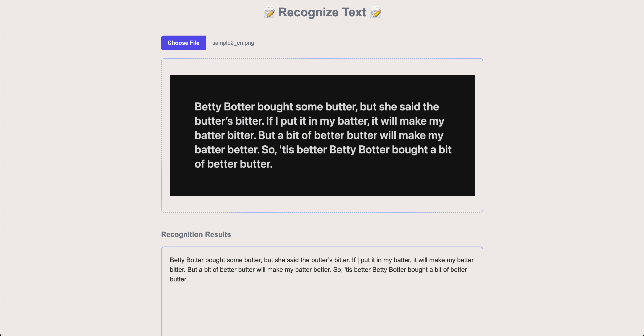Screen dimensions: 644x336
Task: Click the page background outside the panels
Action: pos(75,150)
